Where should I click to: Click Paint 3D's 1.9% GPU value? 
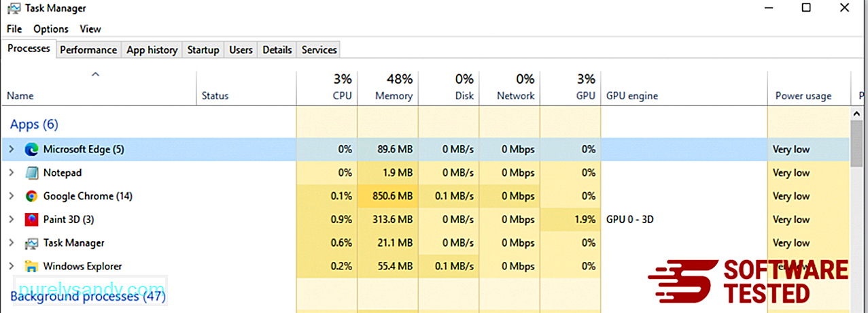585,219
